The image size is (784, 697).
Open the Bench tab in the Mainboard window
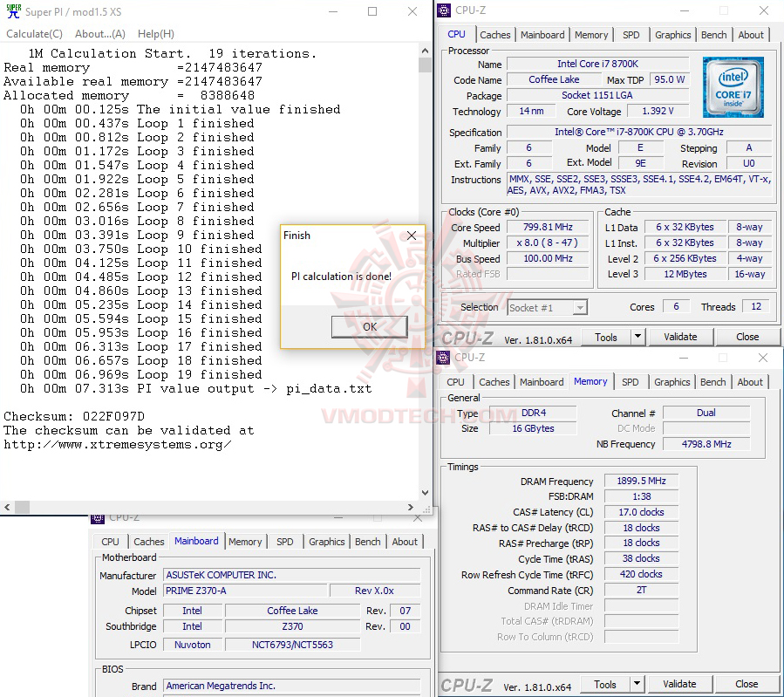[x=367, y=541]
